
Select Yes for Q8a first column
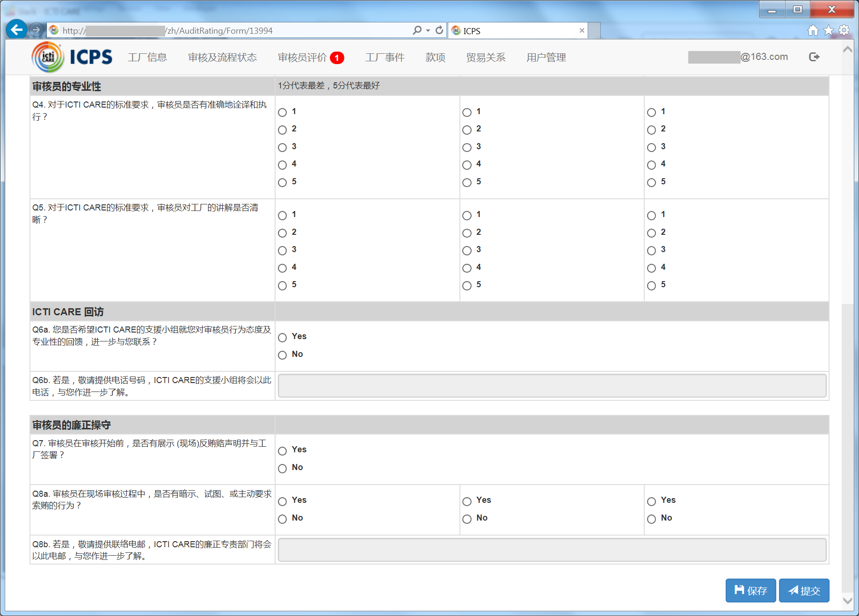tap(283, 501)
